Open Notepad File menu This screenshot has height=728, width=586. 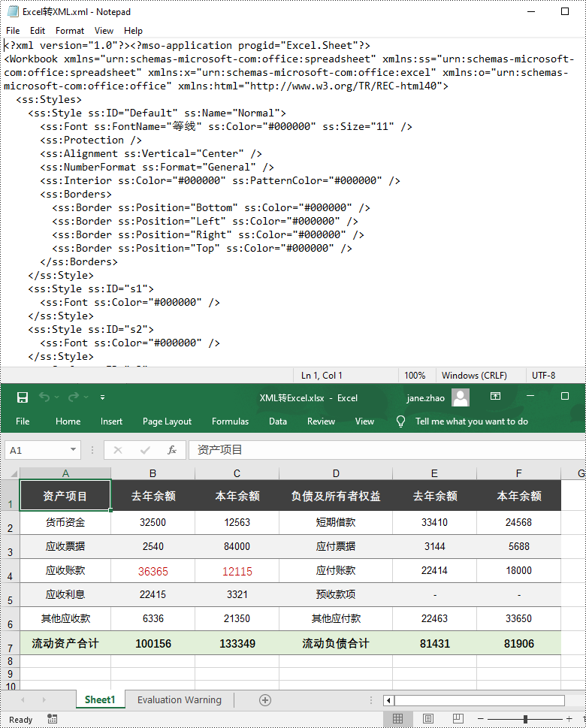(13, 31)
